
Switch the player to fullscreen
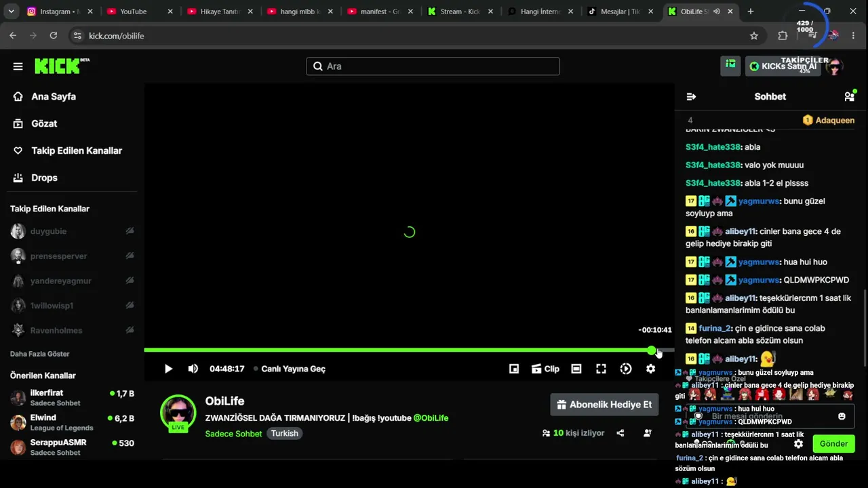(x=601, y=369)
